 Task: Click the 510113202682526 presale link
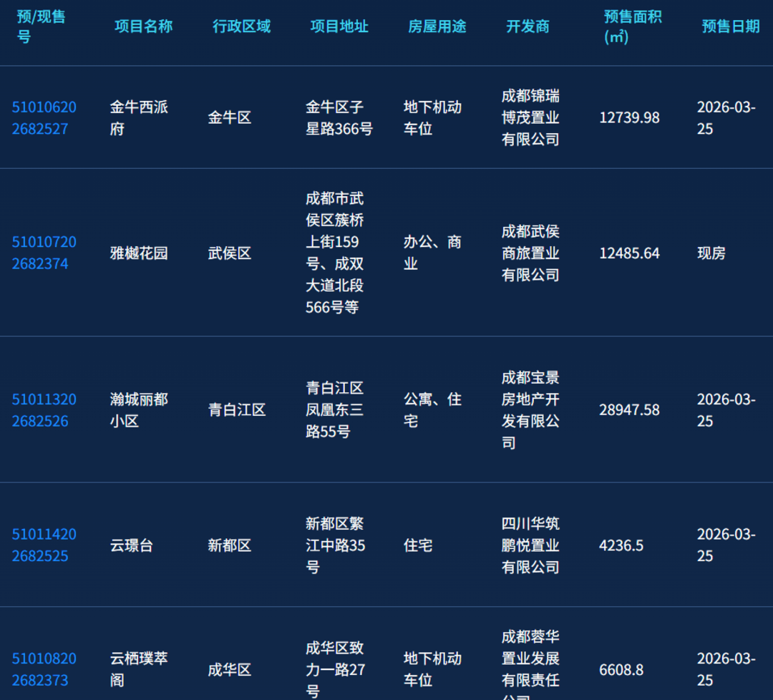click(x=44, y=410)
